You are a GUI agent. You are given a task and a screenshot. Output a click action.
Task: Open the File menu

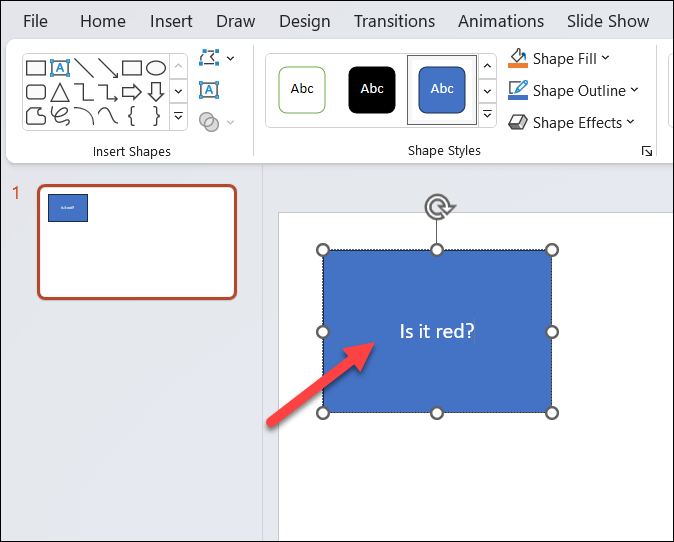pyautogui.click(x=35, y=21)
